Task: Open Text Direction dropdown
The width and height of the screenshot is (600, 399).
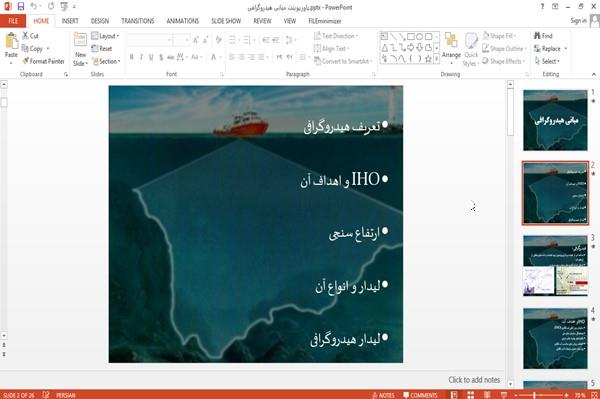Action: (336, 36)
